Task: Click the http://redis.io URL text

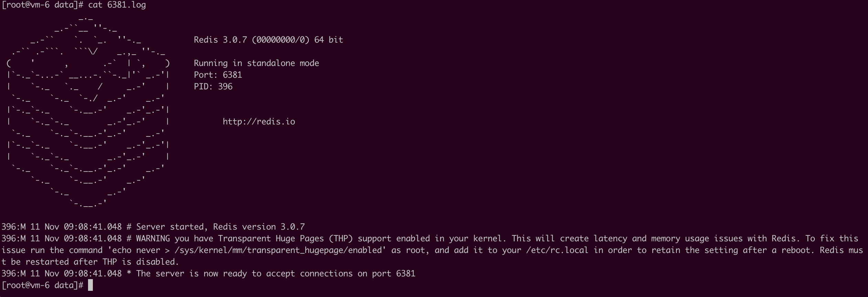Action: coord(259,122)
